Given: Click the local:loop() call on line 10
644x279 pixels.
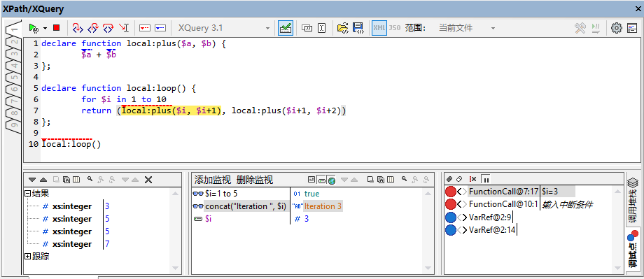Looking at the screenshot, I should pos(71,145).
